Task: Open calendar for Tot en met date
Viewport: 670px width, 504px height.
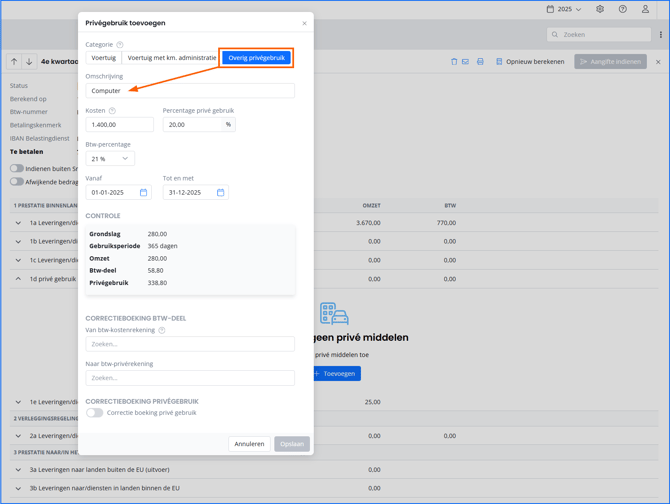Action: pyautogui.click(x=220, y=193)
